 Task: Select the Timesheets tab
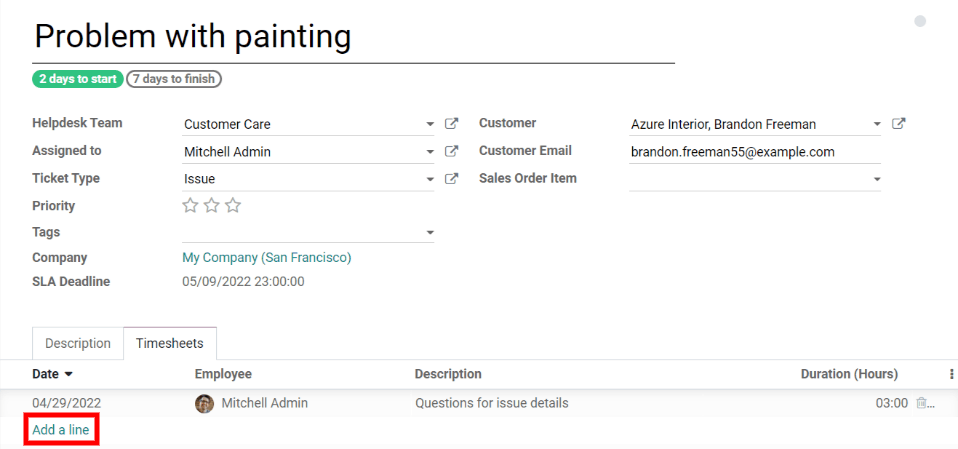(x=170, y=343)
